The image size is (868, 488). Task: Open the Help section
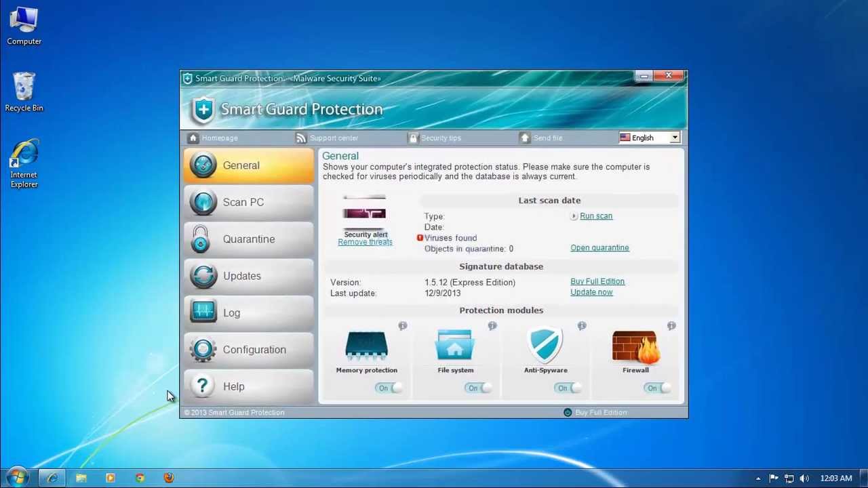[248, 386]
